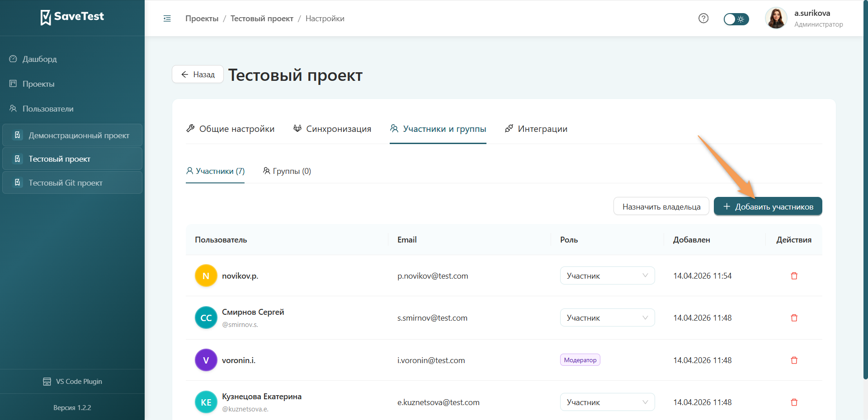Switch to Интеграции tab

click(x=536, y=129)
